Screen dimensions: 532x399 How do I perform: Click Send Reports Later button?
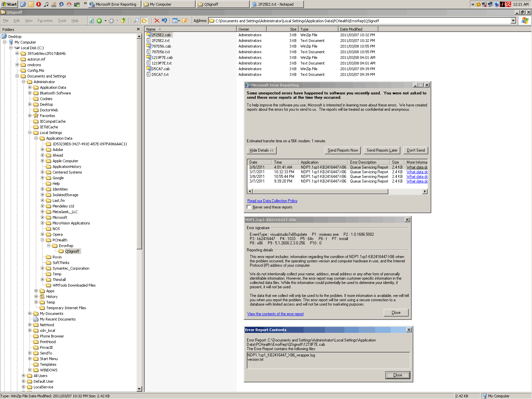coord(382,150)
